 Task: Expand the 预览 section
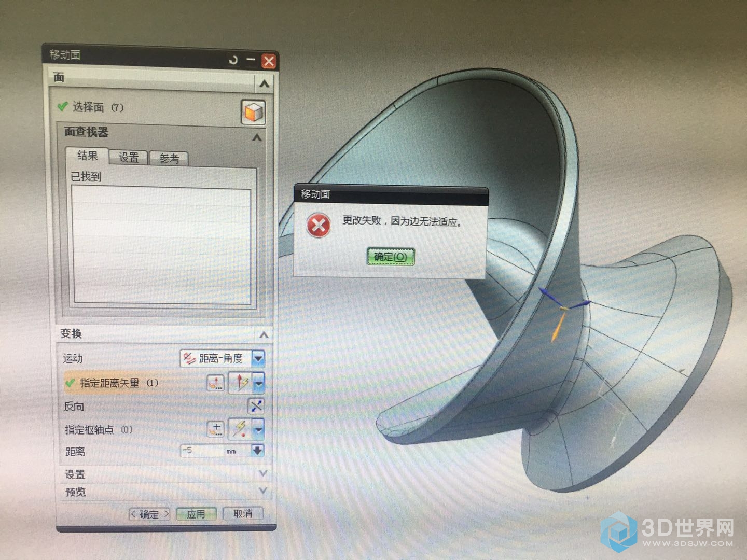pyautogui.click(x=263, y=491)
